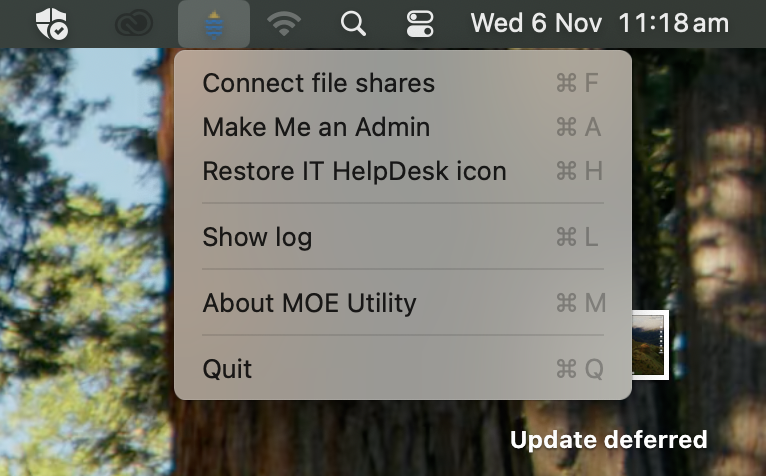Screen dimensions: 766x476
Task: Click the ⌘F shortcut hint
Action: [578, 83]
